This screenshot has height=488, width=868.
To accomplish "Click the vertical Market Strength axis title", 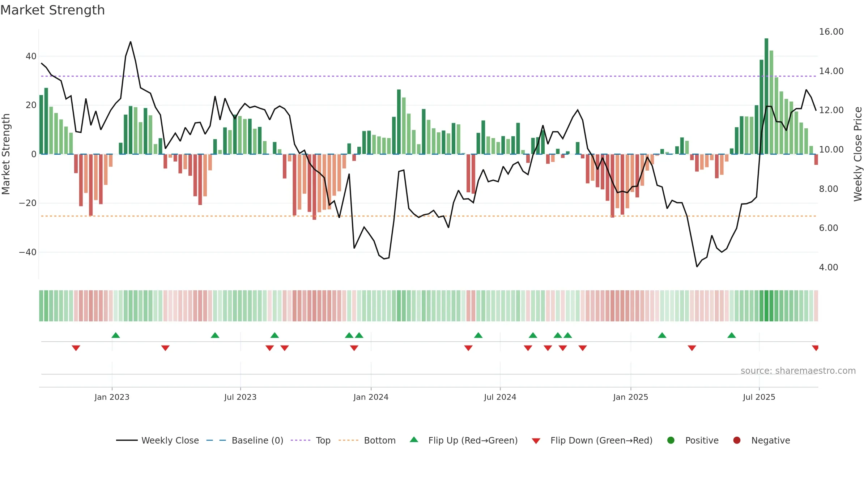I will pos(6,154).
